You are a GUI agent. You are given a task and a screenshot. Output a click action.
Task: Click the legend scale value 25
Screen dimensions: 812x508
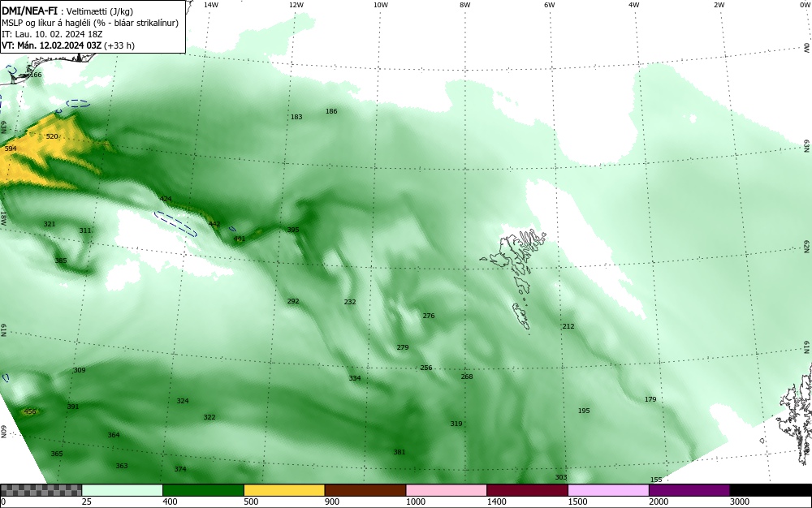pos(87,502)
